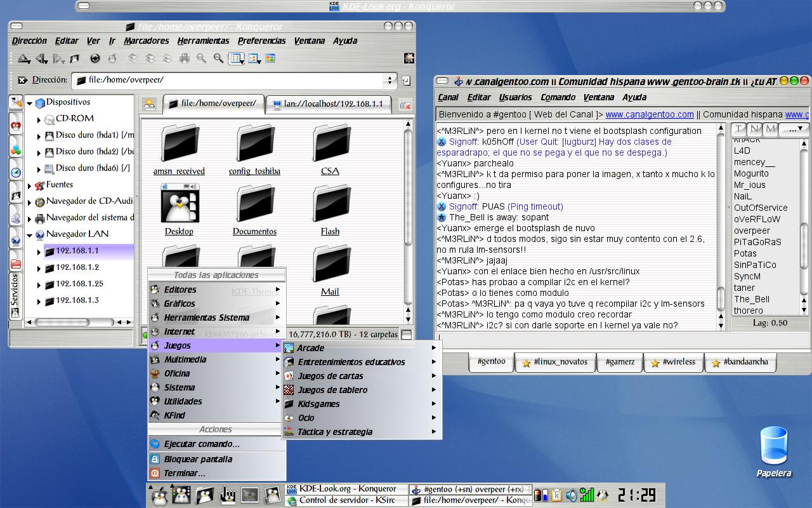Select user overpeer in nick list
Image resolution: width=812 pixels, height=508 pixels.
752,231
